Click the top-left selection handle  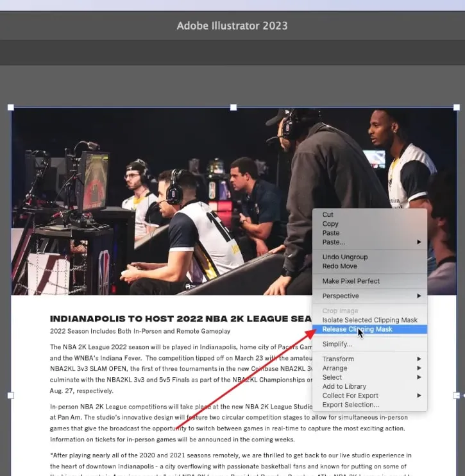click(11, 107)
